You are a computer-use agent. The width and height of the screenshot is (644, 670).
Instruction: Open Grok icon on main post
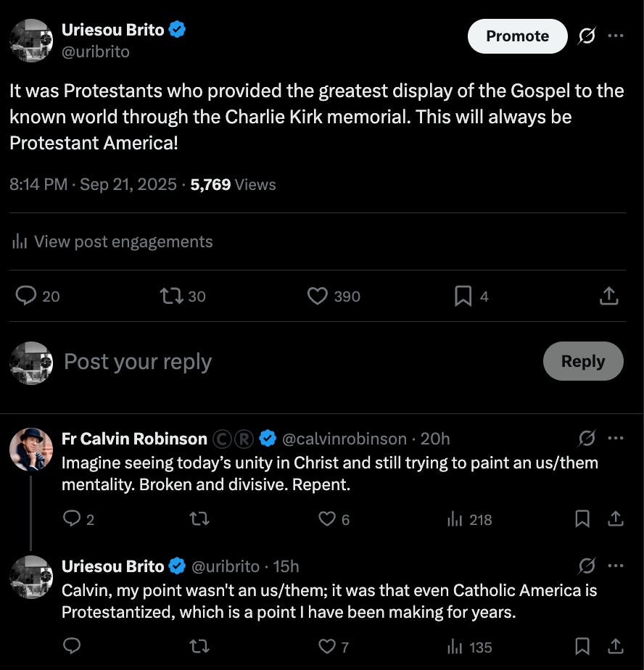click(587, 36)
